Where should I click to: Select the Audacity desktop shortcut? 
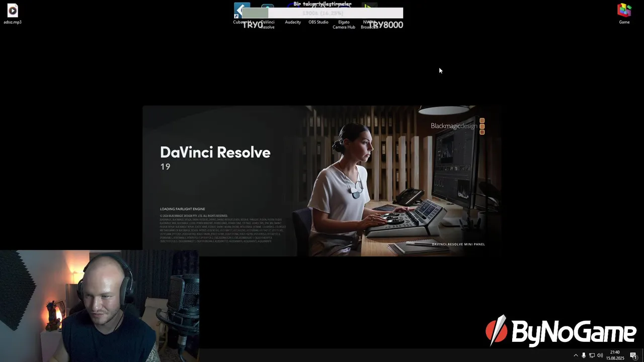click(293, 14)
